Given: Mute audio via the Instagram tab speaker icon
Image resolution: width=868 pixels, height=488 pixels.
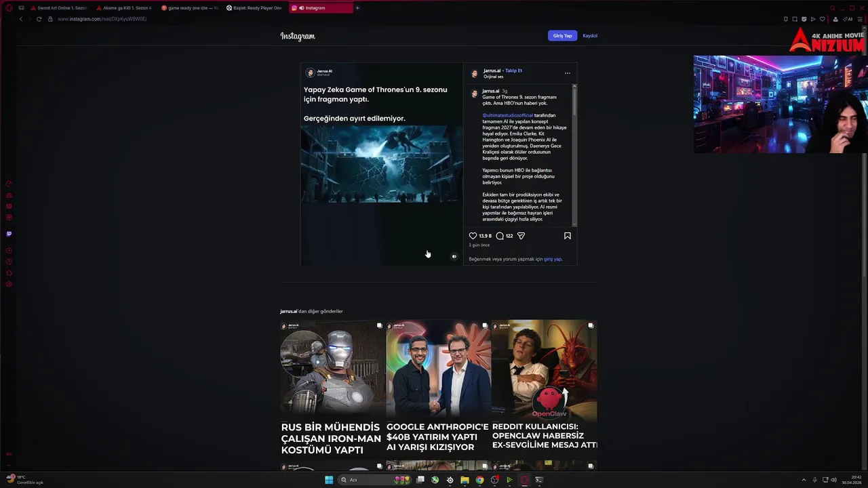Looking at the screenshot, I should tap(301, 8).
